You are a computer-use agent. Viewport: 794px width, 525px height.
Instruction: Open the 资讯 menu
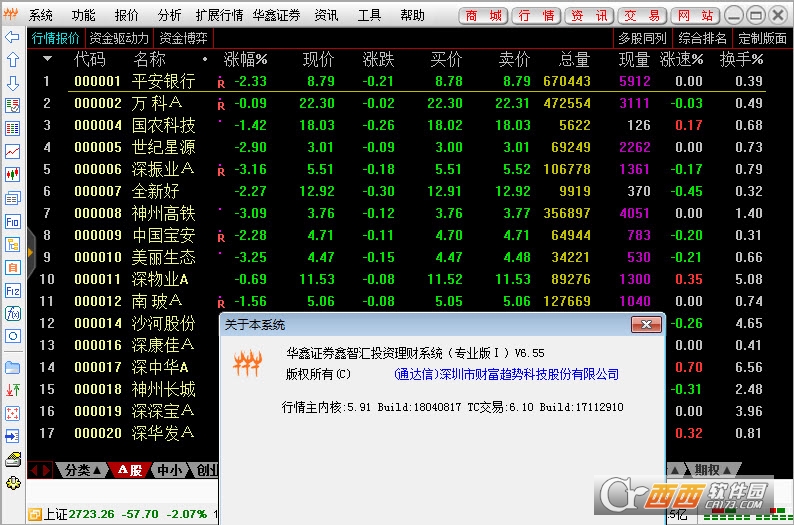point(326,15)
